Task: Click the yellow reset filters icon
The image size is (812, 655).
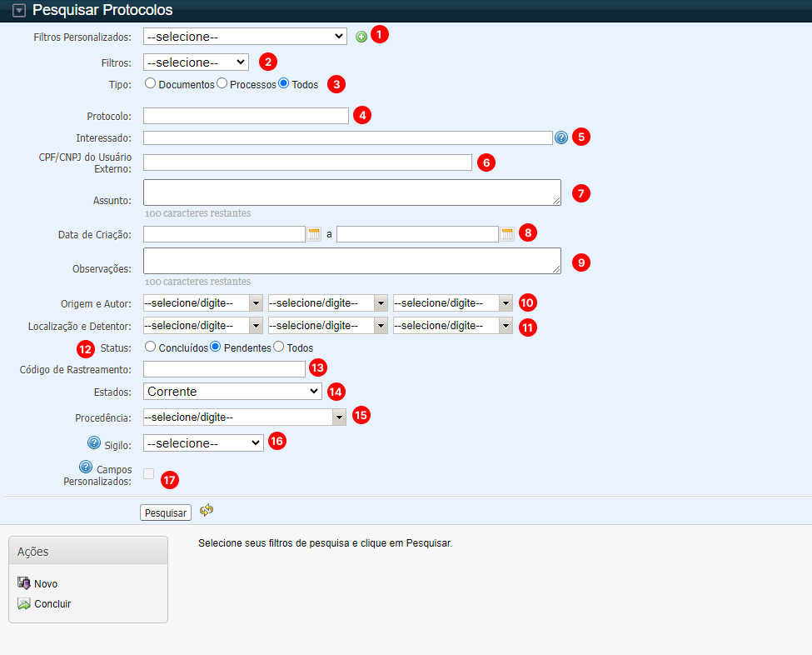Action: click(x=206, y=511)
